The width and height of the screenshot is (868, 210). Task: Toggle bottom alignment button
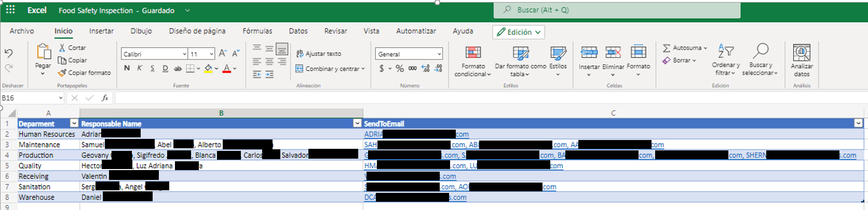point(282,49)
